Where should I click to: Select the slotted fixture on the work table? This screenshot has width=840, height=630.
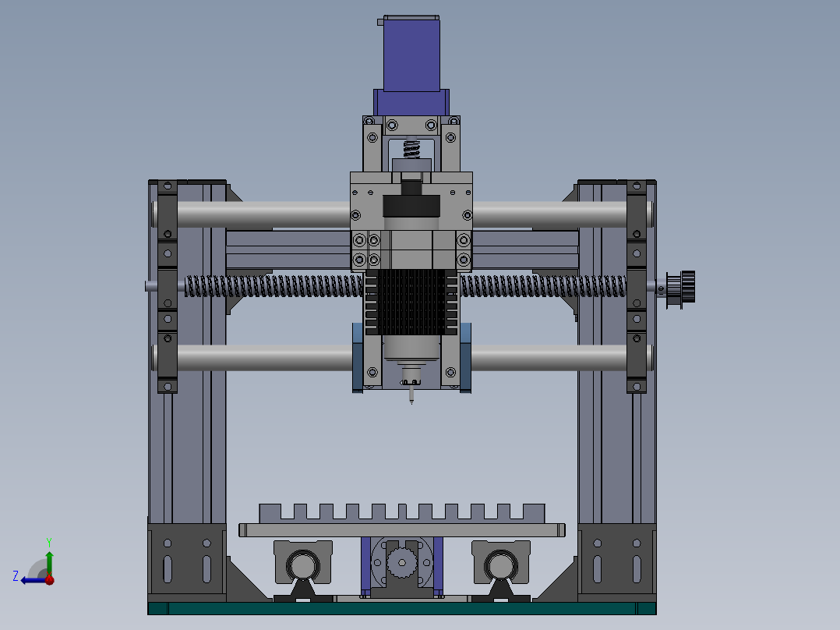pyautogui.click(x=402, y=512)
